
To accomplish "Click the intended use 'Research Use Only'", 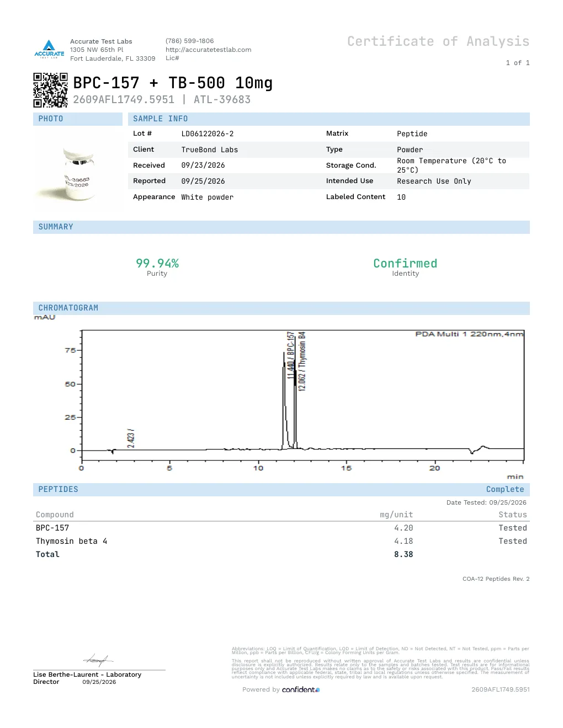I will pos(434,181).
